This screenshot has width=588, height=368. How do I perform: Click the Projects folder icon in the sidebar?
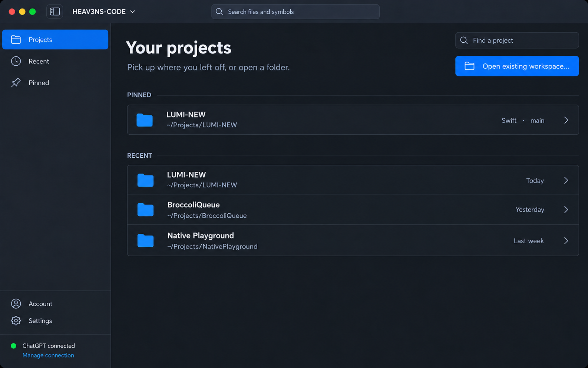tap(16, 39)
